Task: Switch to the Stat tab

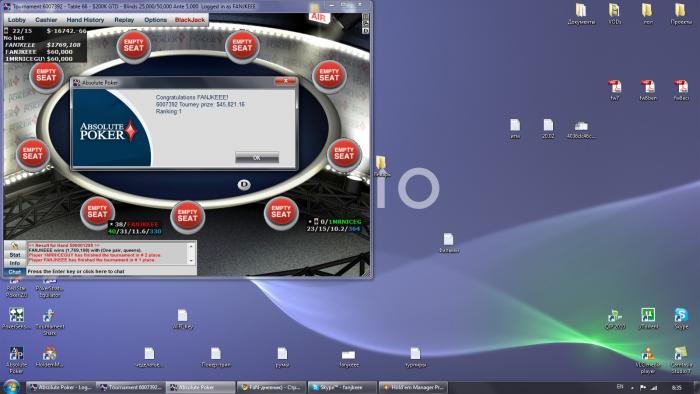Action: 15,255
